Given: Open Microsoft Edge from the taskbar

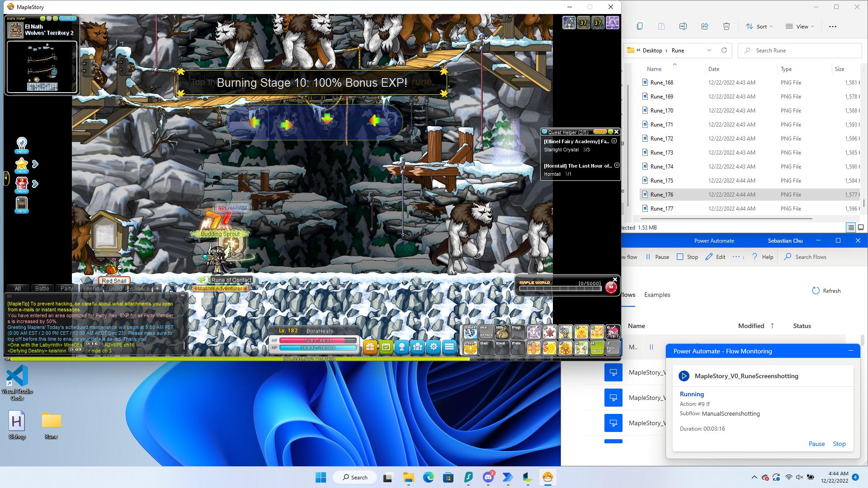Looking at the screenshot, I should point(428,477).
